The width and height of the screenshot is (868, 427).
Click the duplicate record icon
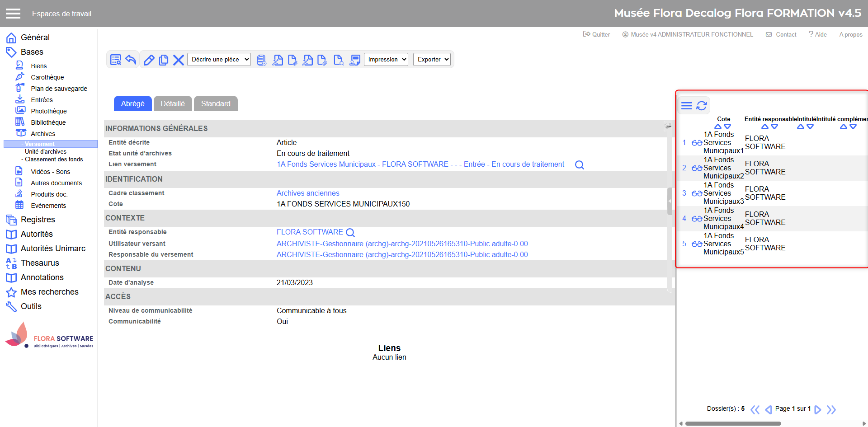164,60
